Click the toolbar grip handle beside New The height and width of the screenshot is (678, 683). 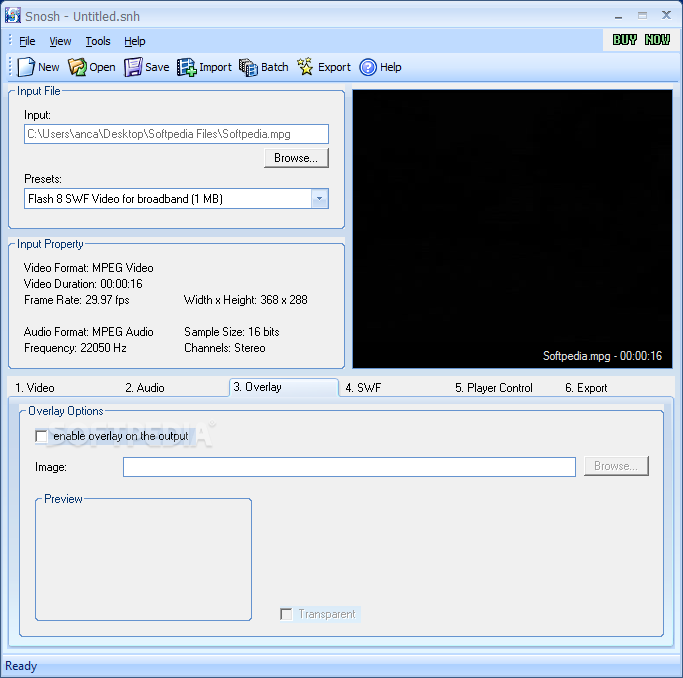click(10, 67)
